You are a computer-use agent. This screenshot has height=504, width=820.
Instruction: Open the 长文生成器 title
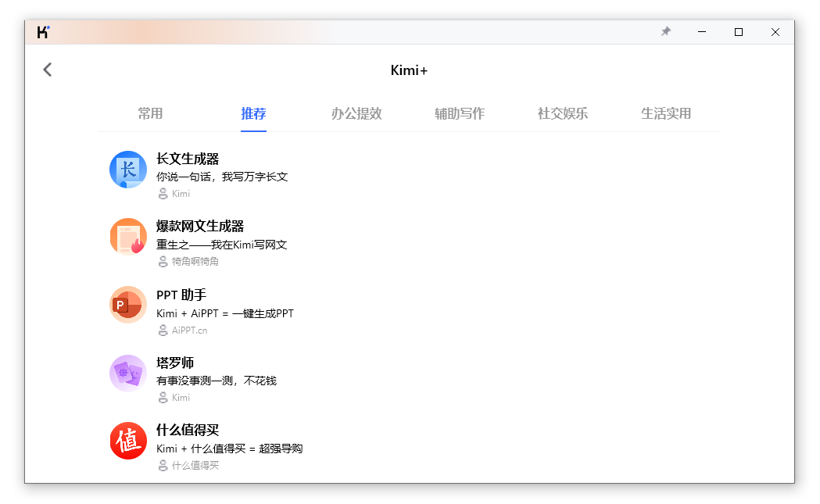(188, 159)
